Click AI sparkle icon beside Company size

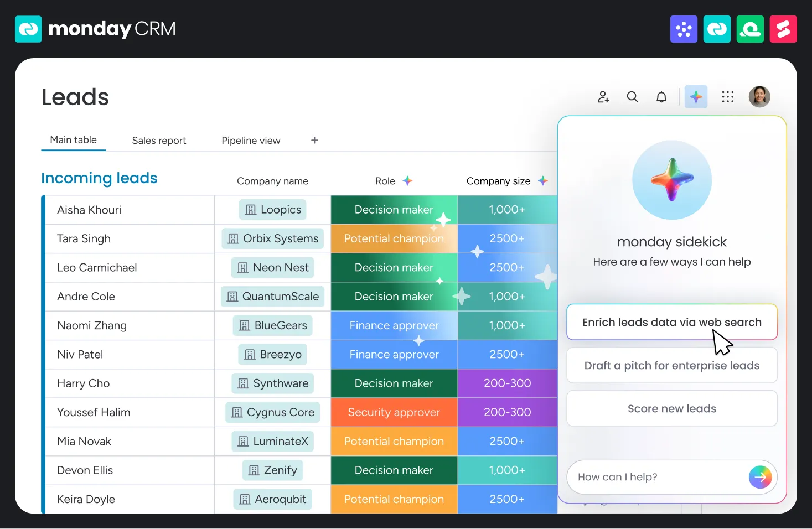[x=543, y=181]
